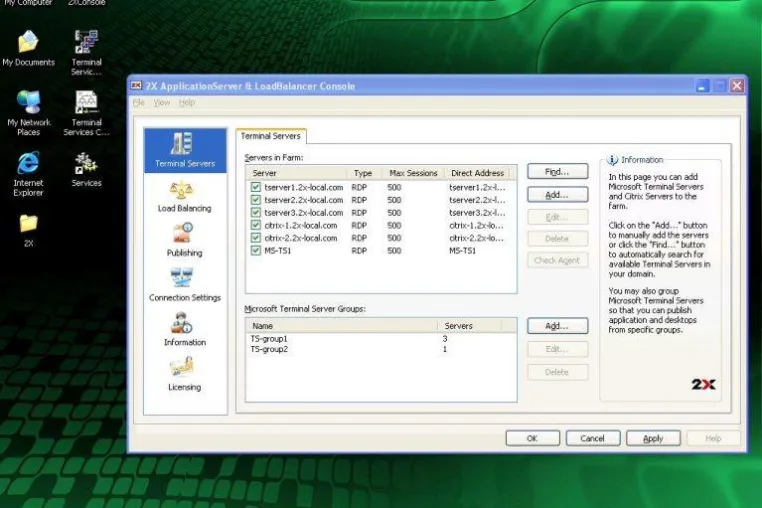The height and width of the screenshot is (508, 762).
Task: Select server name tserver3.2x-local.com
Action: pyautogui.click(x=304, y=212)
